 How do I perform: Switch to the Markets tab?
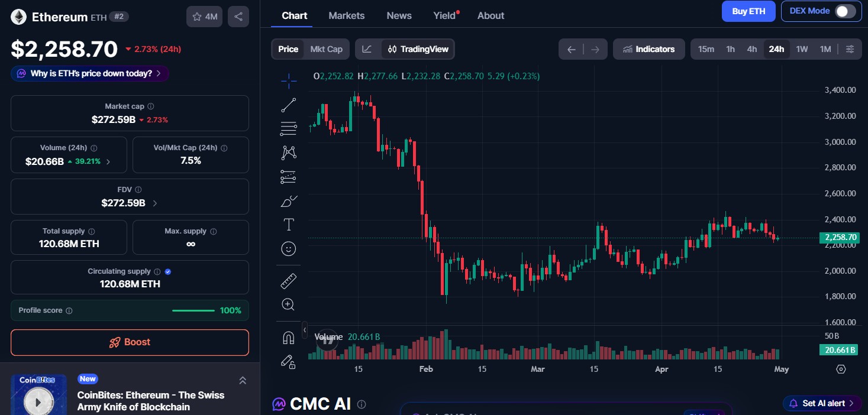(x=347, y=15)
